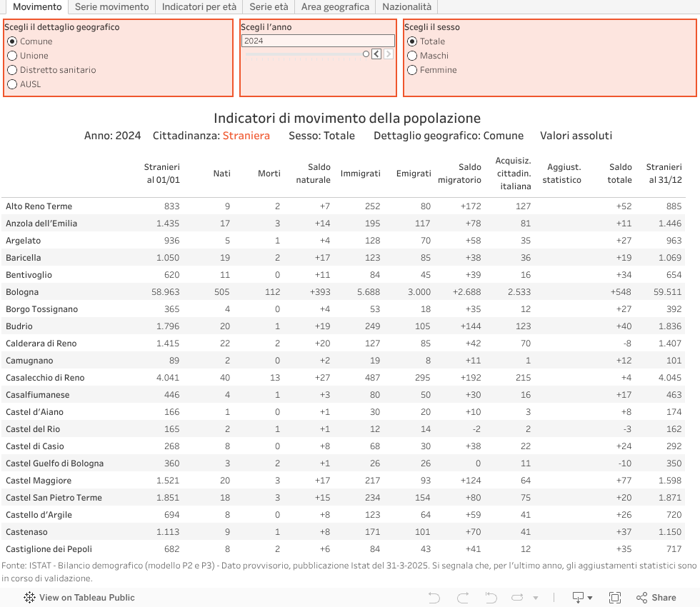
Task: Open the Download dropdown in the toolbar
Action: pos(579,598)
